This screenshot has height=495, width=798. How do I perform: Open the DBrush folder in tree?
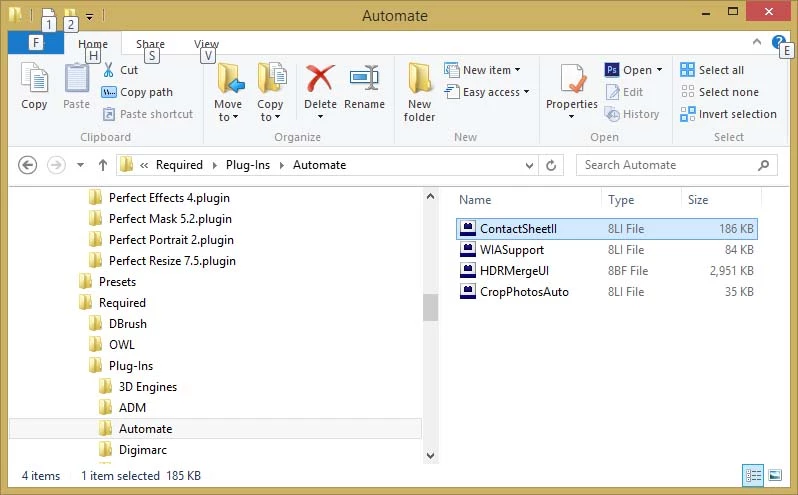click(x=127, y=324)
